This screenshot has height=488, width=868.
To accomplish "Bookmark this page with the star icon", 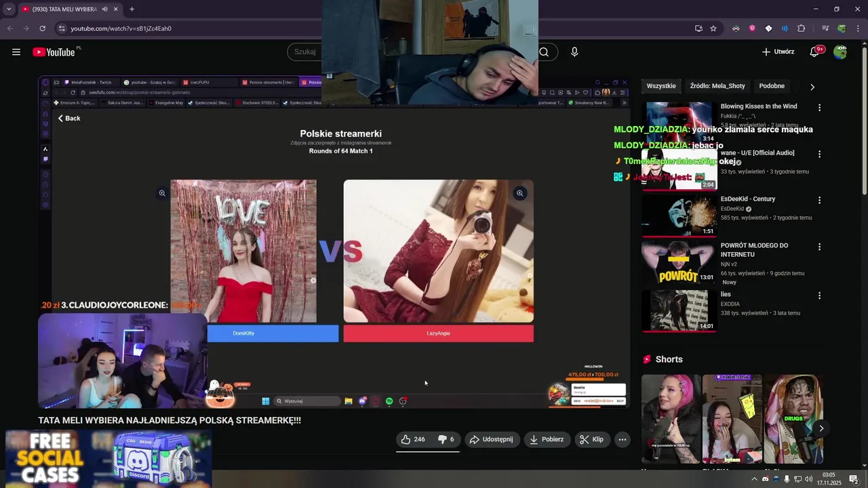I will coord(713,28).
